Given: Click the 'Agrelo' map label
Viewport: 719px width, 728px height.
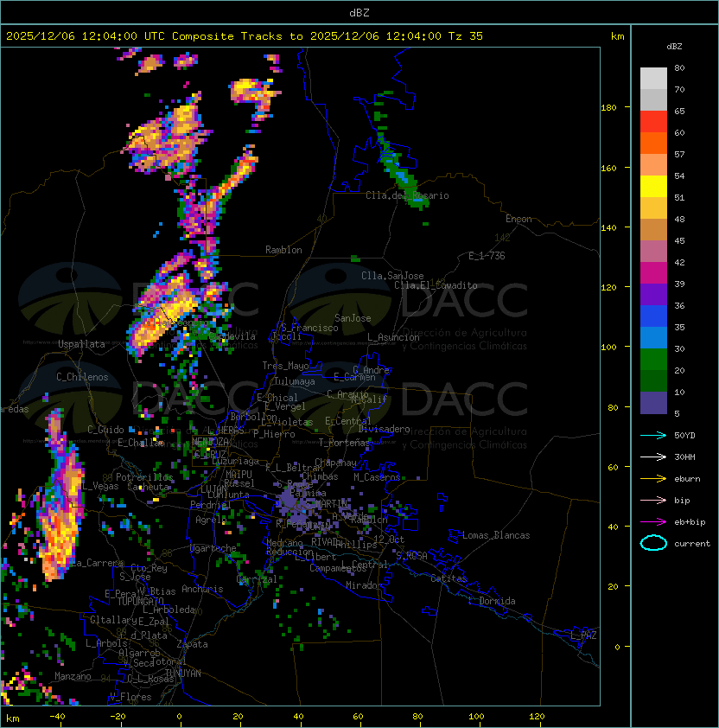Looking at the screenshot, I should 210,520.
